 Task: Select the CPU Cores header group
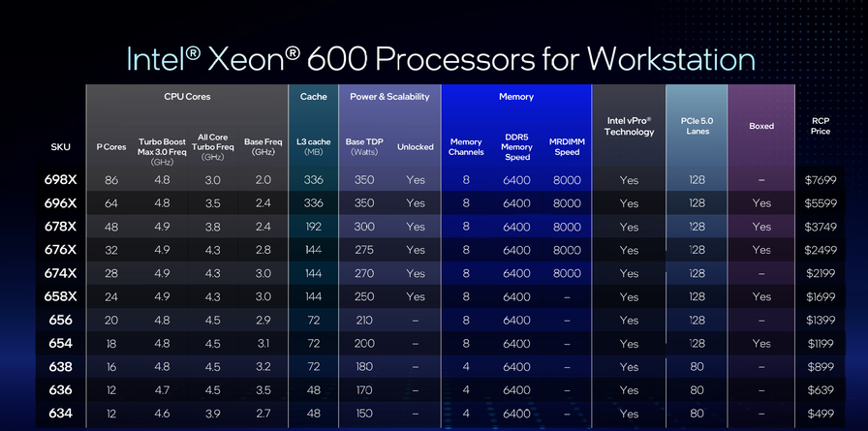point(187,97)
